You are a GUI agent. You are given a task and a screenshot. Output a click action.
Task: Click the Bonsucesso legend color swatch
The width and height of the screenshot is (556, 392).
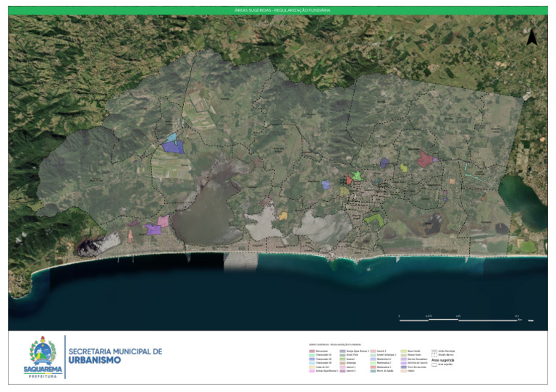tap(311, 351)
